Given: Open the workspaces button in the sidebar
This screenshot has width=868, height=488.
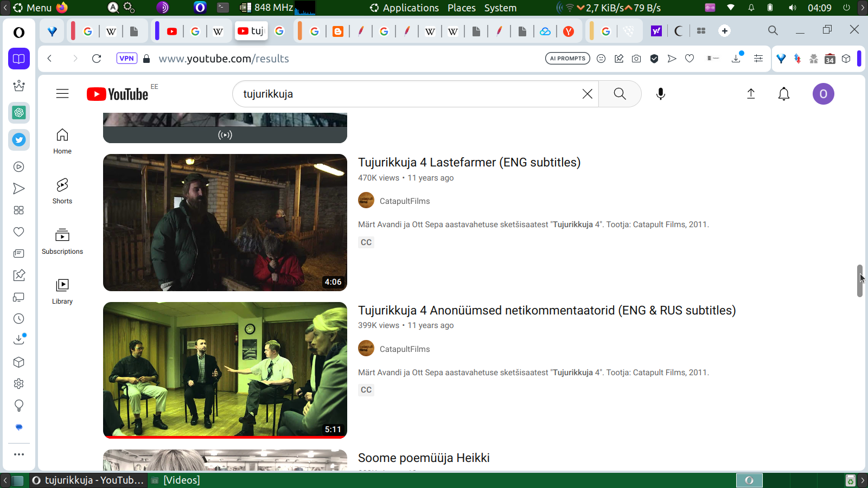Looking at the screenshot, I should [19, 59].
